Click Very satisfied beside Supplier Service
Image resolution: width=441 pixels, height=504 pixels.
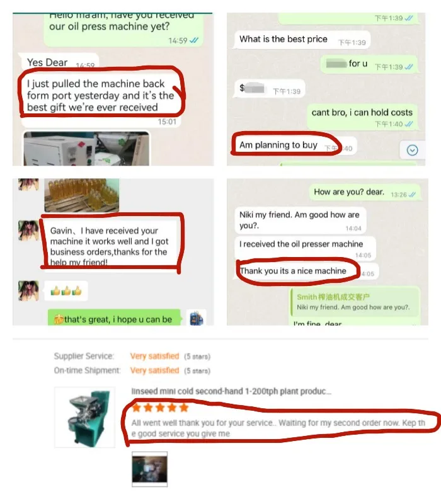pos(154,356)
